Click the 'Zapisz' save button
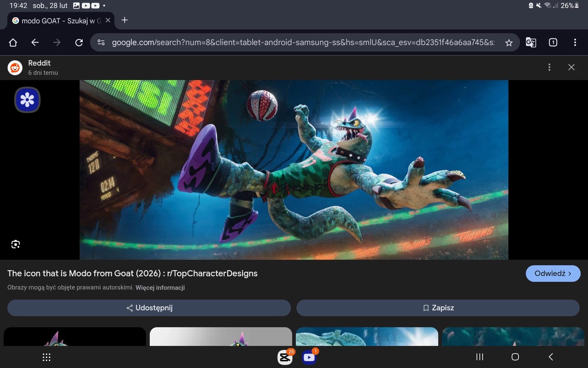This screenshot has width=588, height=368. pyautogui.click(x=438, y=308)
